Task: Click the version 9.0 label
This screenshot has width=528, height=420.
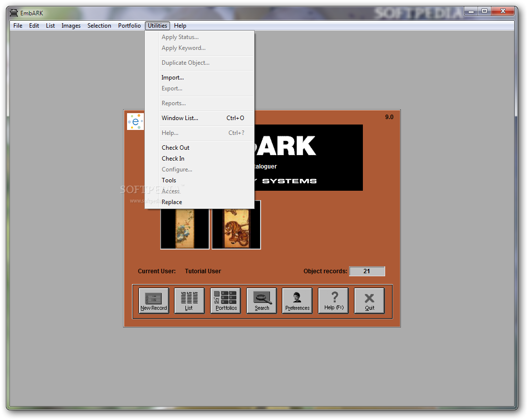Action: pyautogui.click(x=389, y=117)
